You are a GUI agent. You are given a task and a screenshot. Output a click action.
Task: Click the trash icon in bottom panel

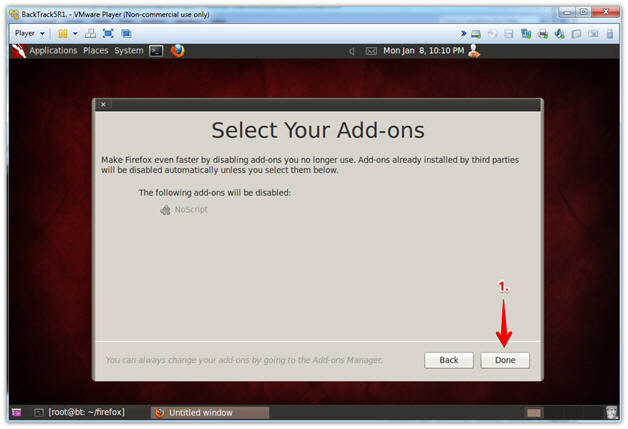[611, 412]
